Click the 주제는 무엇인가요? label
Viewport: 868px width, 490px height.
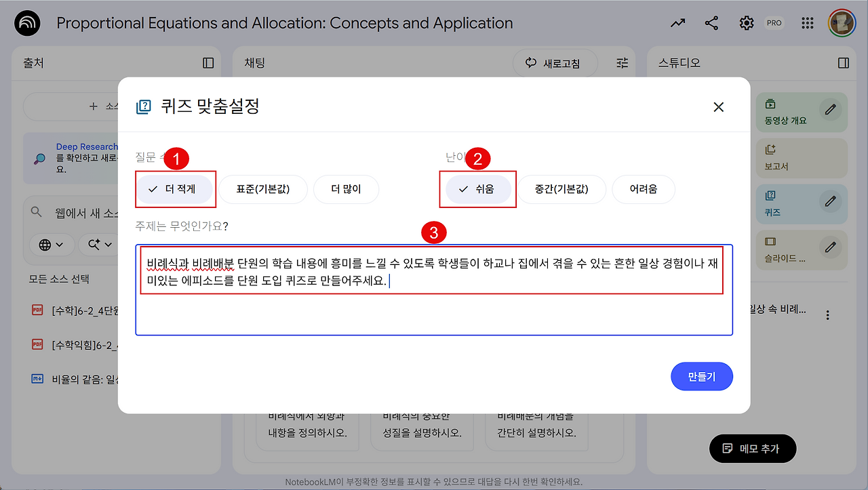coord(182,226)
